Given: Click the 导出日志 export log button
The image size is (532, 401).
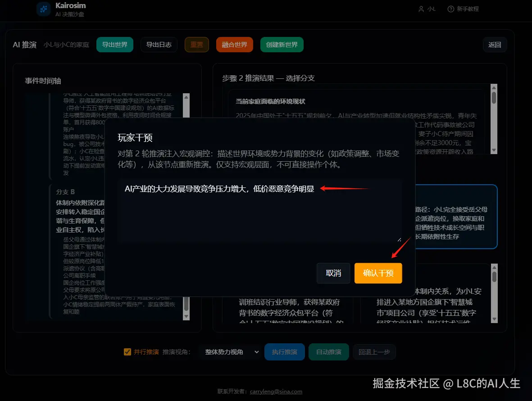Looking at the screenshot, I should [x=159, y=45].
